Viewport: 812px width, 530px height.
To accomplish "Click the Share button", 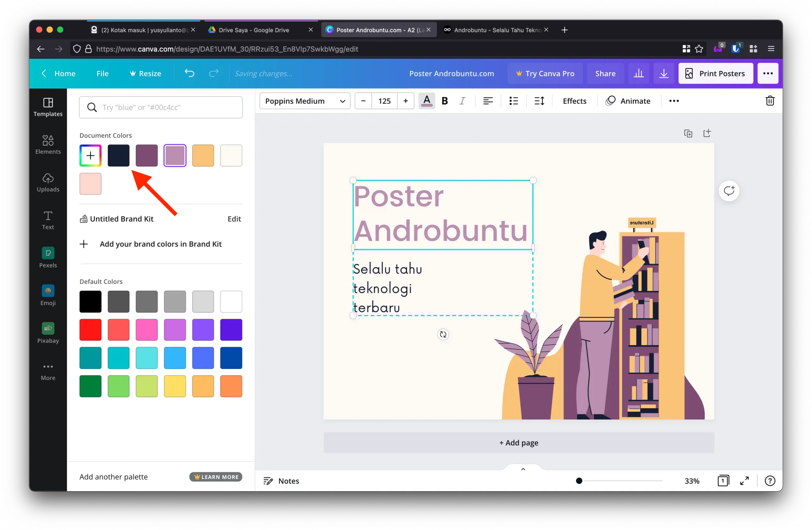I will click(605, 73).
